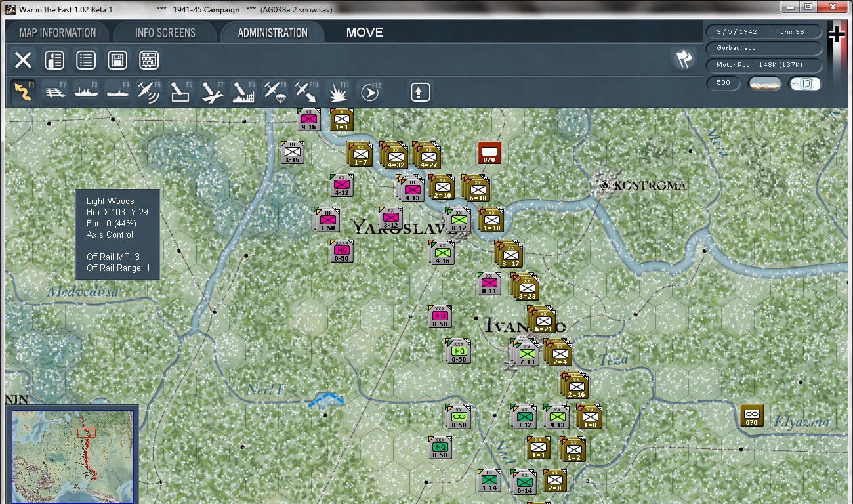Select the red 0?0 unit counter
The height and width of the screenshot is (504, 853).
pyautogui.click(x=489, y=153)
